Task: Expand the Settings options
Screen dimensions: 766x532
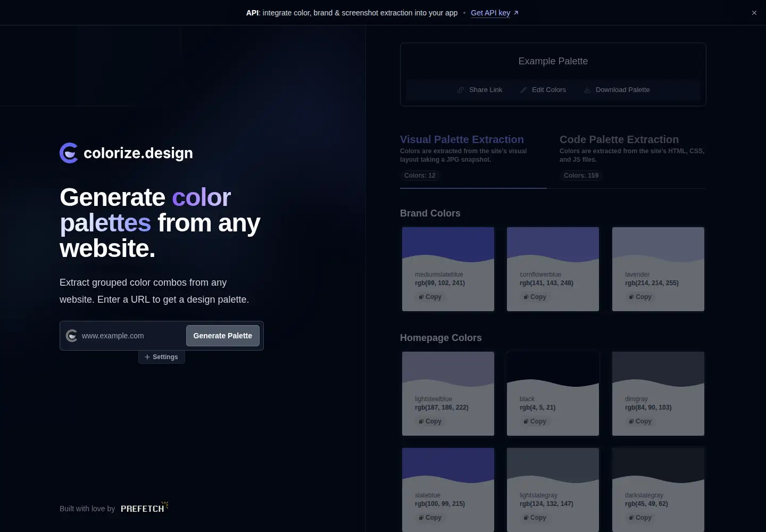Action: [x=162, y=357]
